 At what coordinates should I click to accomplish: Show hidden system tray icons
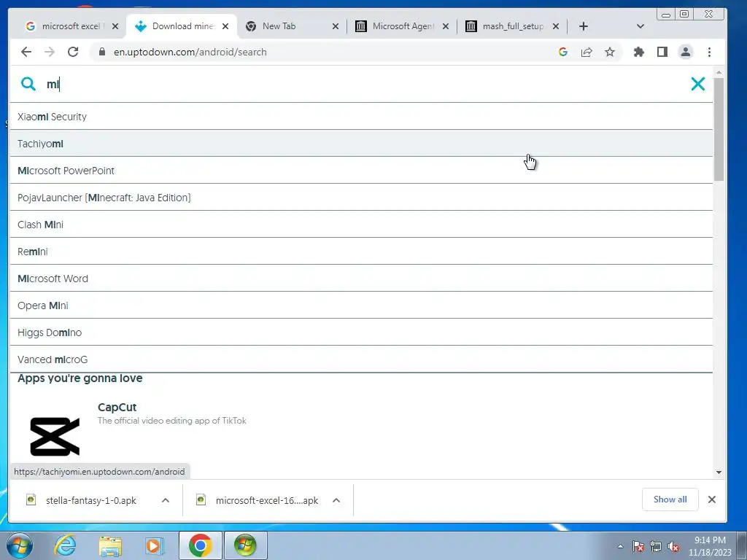click(620, 547)
